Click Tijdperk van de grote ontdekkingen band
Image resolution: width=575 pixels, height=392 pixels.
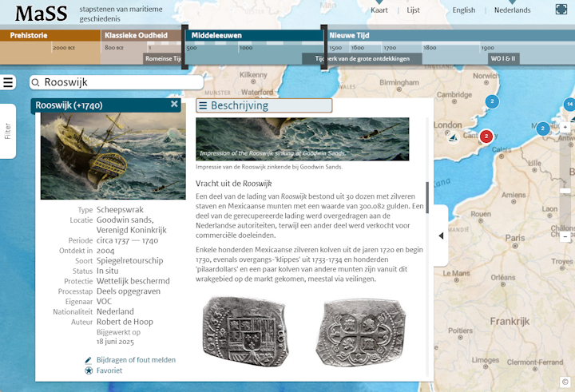pos(362,58)
